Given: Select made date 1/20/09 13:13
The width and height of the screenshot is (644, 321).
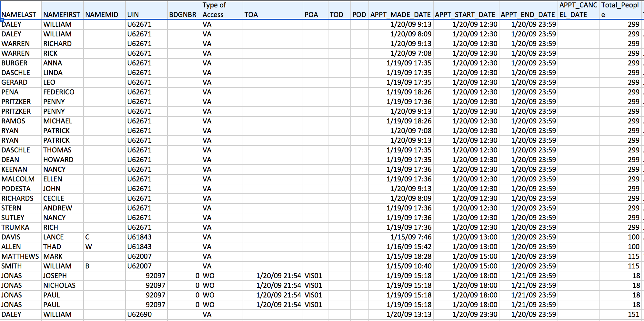Looking at the screenshot, I should [401, 315].
